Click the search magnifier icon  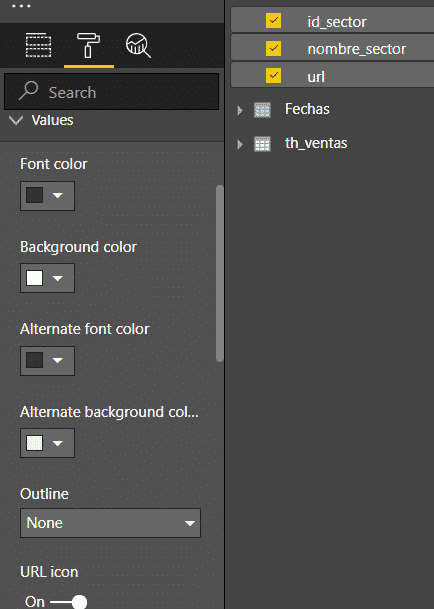28,90
